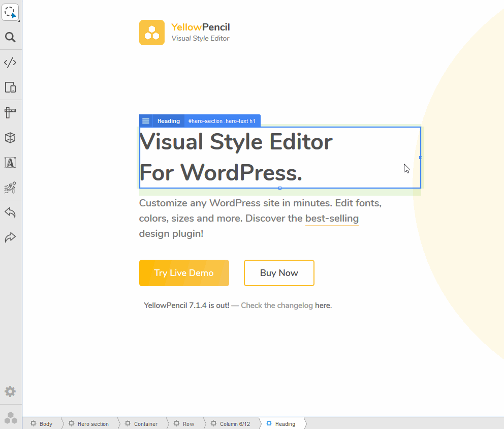Select Column 6/12 in breadcrumb bar

[x=231, y=424]
